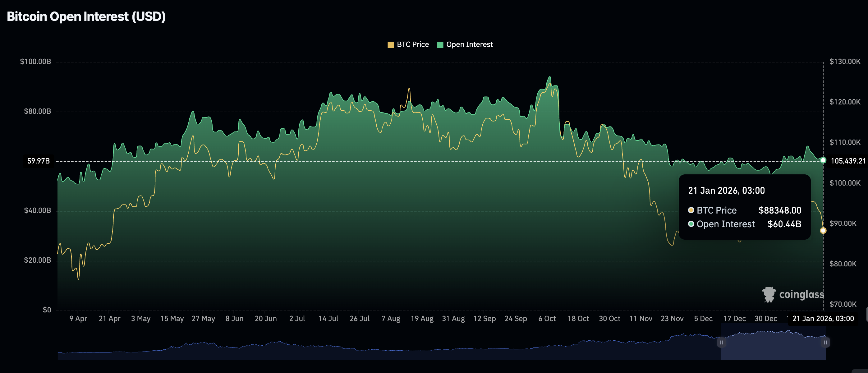The image size is (868, 373).
Task: Click the Open Interest dot in tooltip
Action: [691, 224]
